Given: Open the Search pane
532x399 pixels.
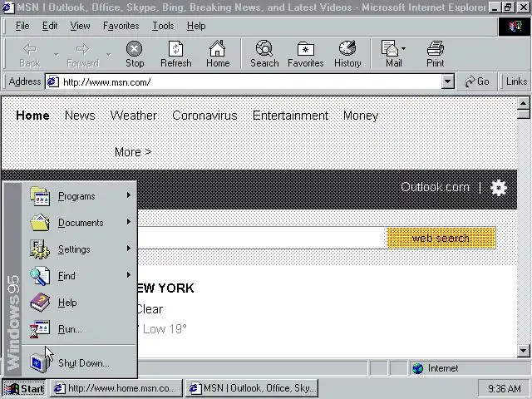Looking at the screenshot, I should 264,55.
